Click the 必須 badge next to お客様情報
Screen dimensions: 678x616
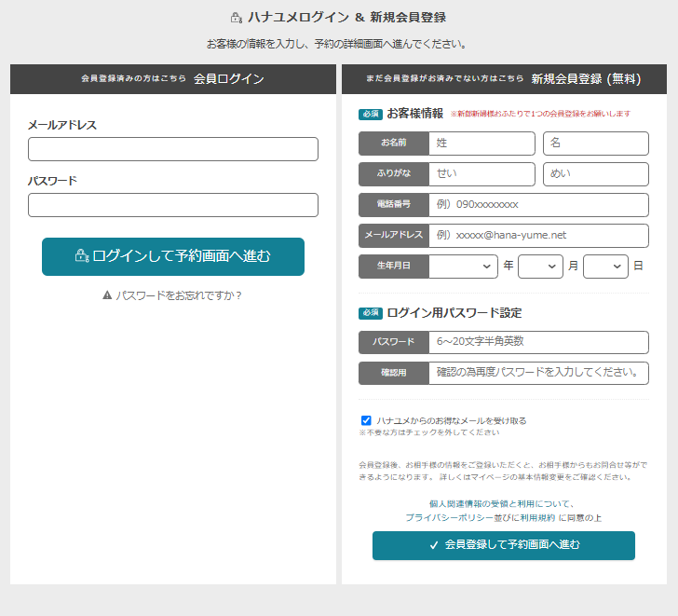coord(371,115)
